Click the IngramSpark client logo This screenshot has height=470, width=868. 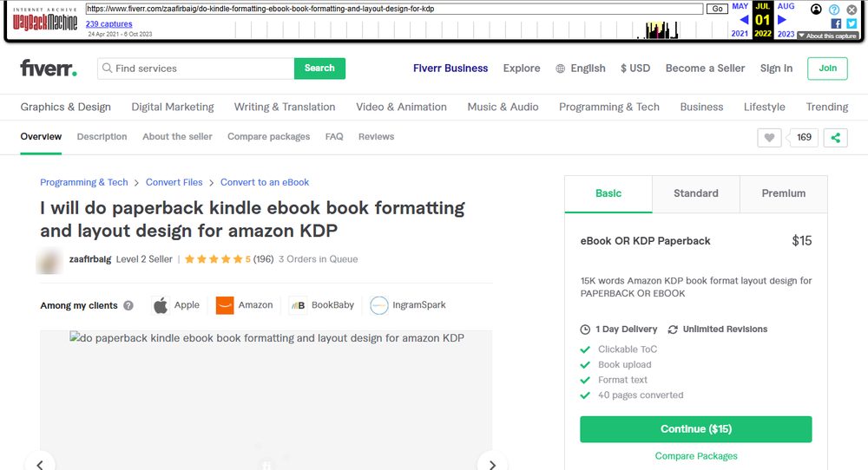click(379, 304)
